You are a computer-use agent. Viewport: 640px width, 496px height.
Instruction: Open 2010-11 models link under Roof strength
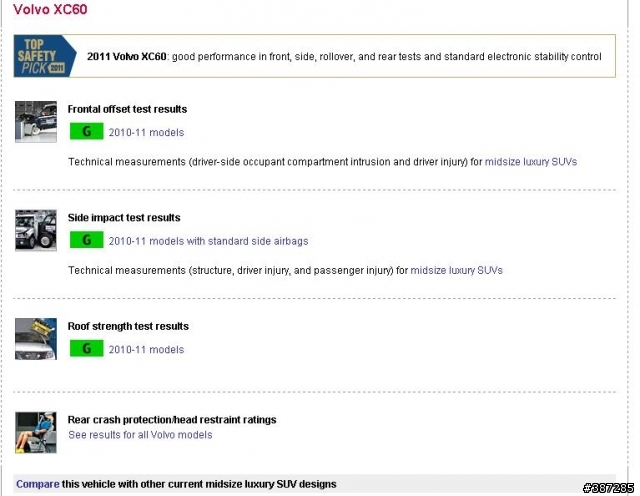tap(146, 350)
